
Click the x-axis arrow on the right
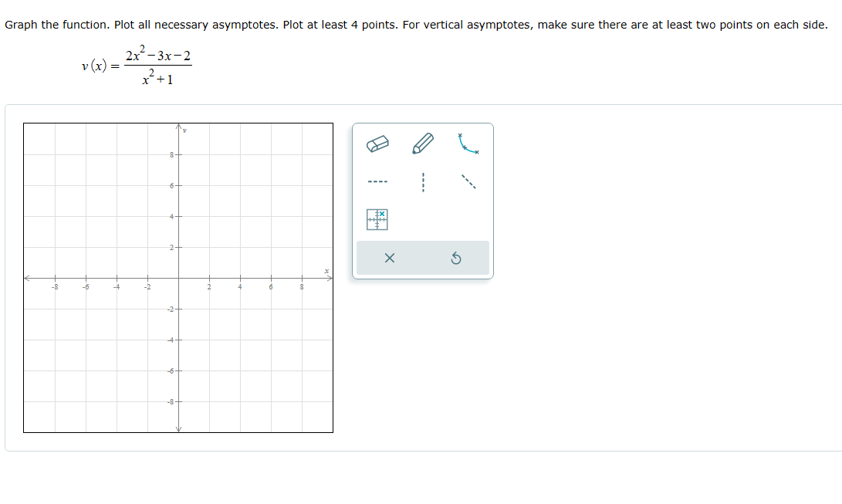tap(329, 279)
